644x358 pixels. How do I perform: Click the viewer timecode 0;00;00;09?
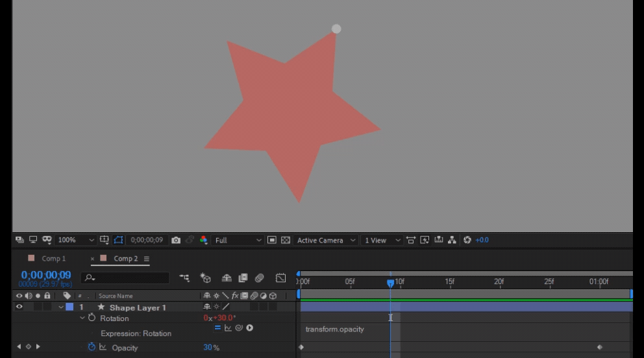coord(147,240)
